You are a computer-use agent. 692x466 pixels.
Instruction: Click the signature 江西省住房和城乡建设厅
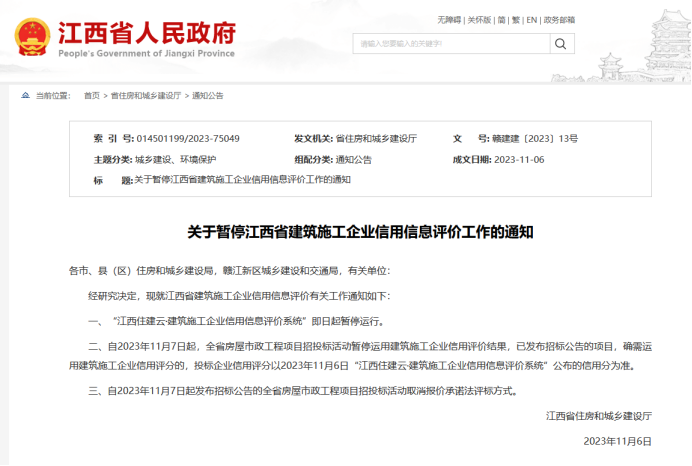[598, 416]
